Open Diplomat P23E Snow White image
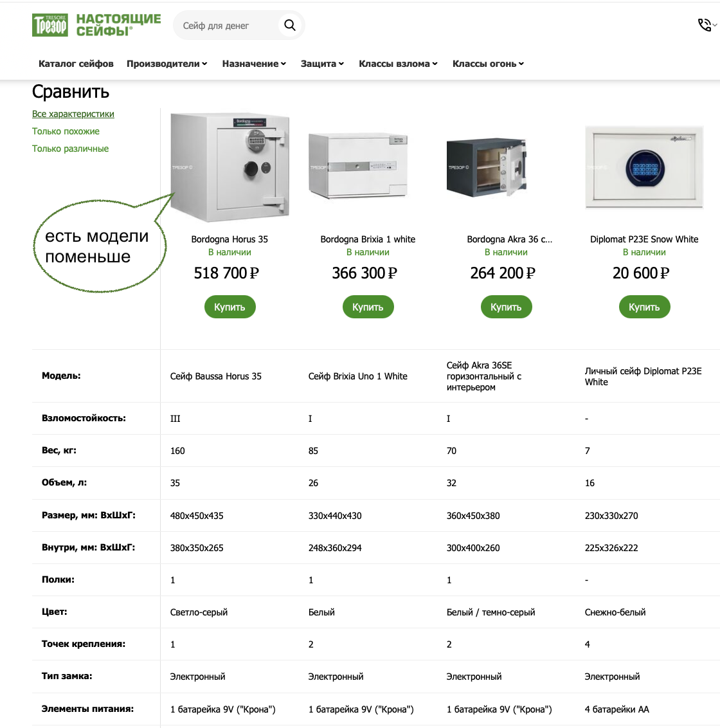 (644, 167)
